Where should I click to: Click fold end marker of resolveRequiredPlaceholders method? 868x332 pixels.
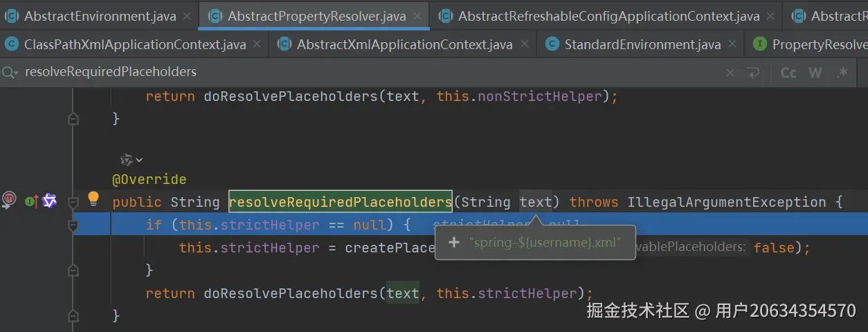(x=73, y=315)
